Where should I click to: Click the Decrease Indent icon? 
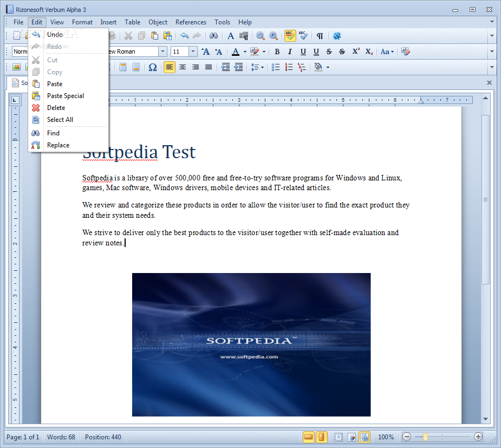tap(225, 67)
